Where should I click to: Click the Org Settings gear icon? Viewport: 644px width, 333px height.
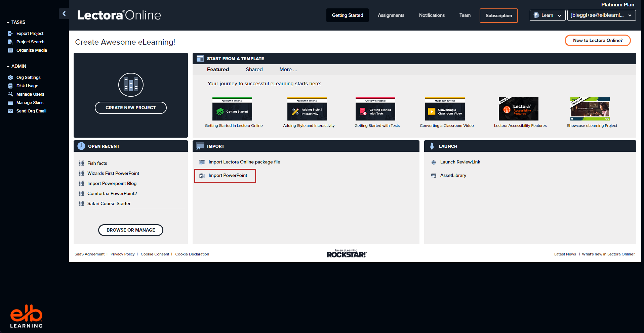(10, 78)
